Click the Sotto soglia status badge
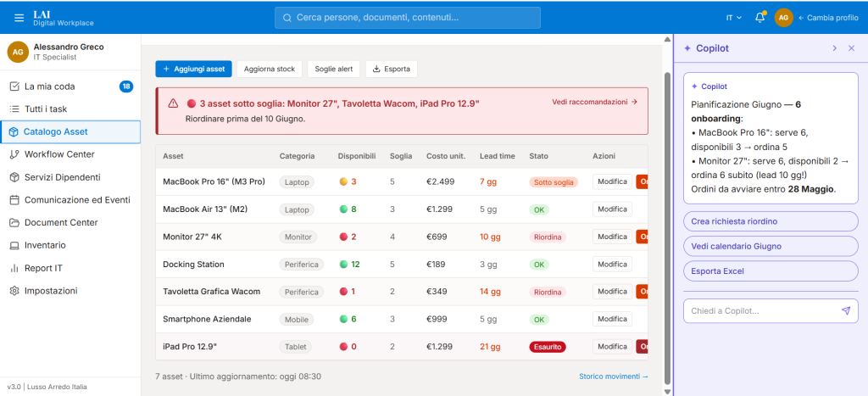This screenshot has height=396, width=868. [x=554, y=181]
